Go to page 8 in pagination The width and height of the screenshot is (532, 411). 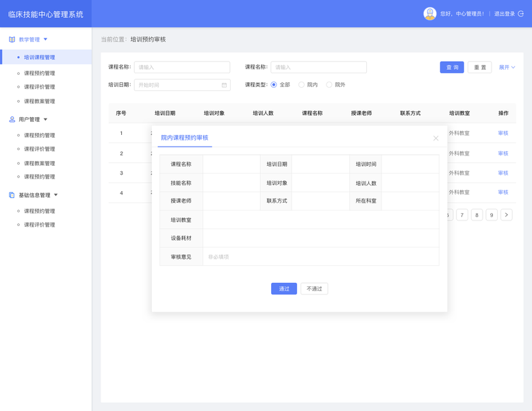tap(477, 215)
